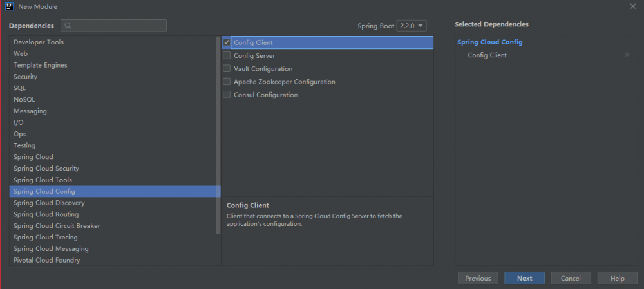Click the Config Client description heading
The height and width of the screenshot is (289, 644).
point(248,205)
